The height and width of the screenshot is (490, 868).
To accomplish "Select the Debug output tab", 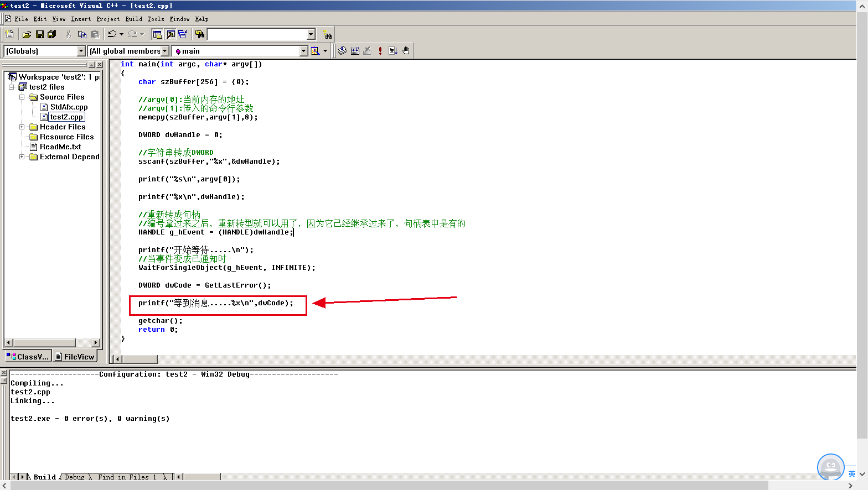I will coord(75,477).
